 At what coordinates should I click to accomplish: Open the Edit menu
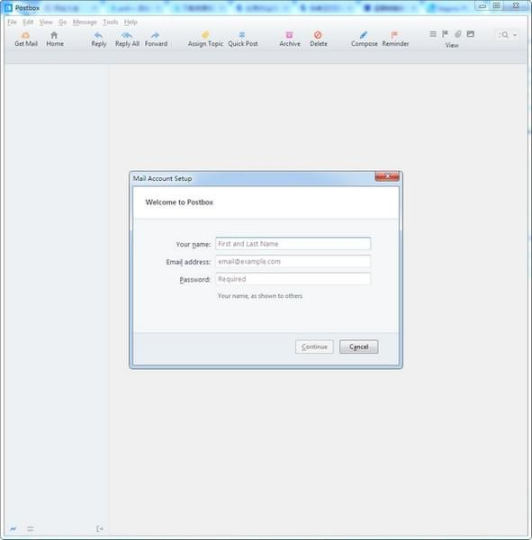coord(28,22)
